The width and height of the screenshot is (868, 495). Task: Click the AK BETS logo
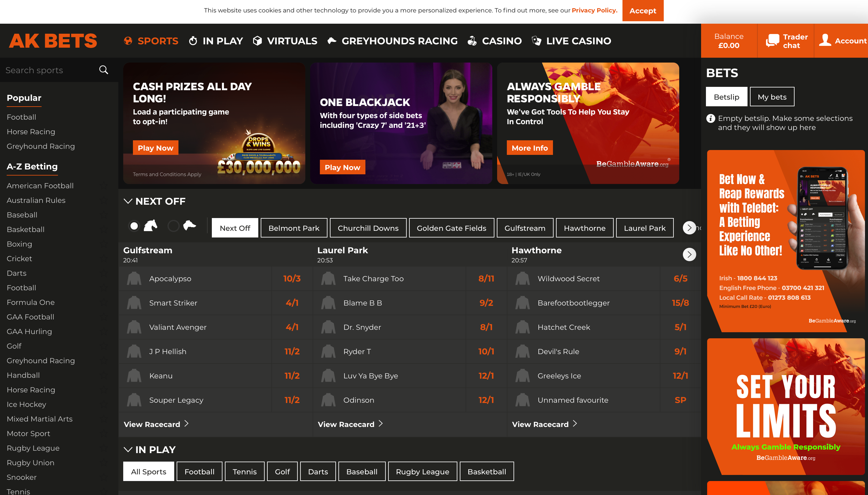click(53, 41)
